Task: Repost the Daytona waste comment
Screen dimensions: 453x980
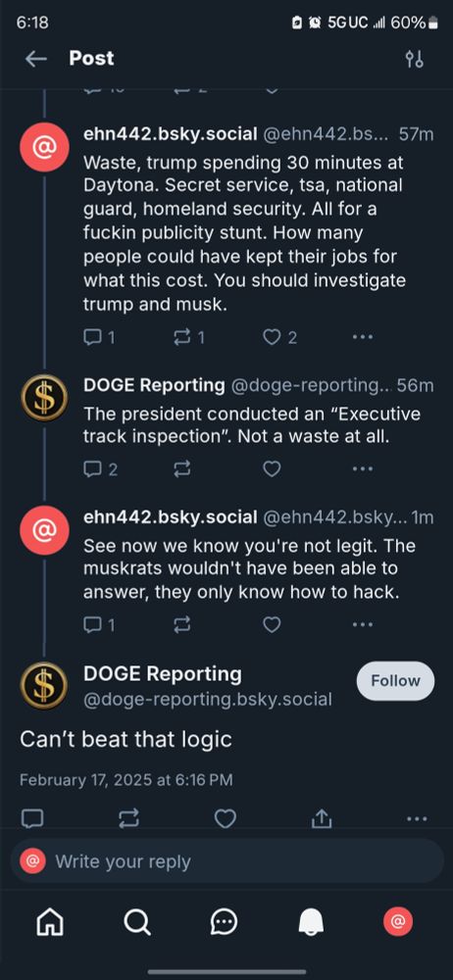Action: (x=188, y=337)
